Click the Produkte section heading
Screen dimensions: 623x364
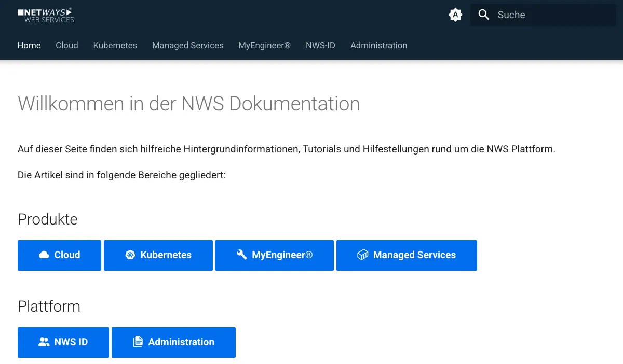click(x=48, y=219)
